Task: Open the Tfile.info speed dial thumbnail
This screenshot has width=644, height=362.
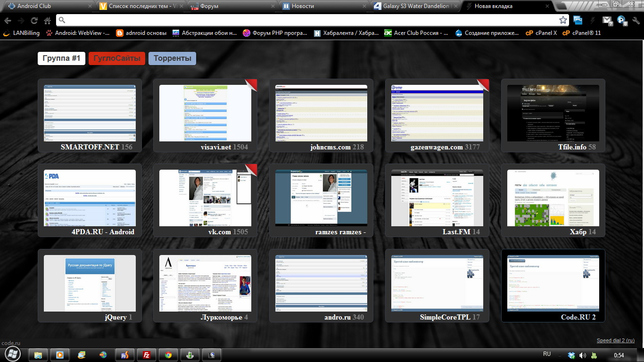Action: (553, 113)
